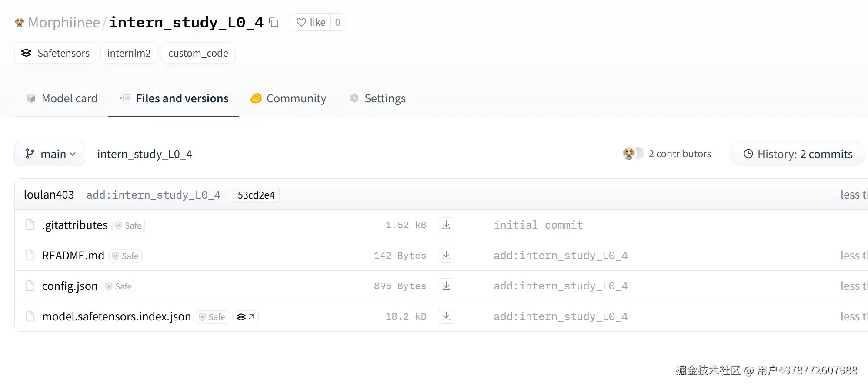Click the .gitattributes file icon
Screen dimensions: 868x387
point(30,225)
